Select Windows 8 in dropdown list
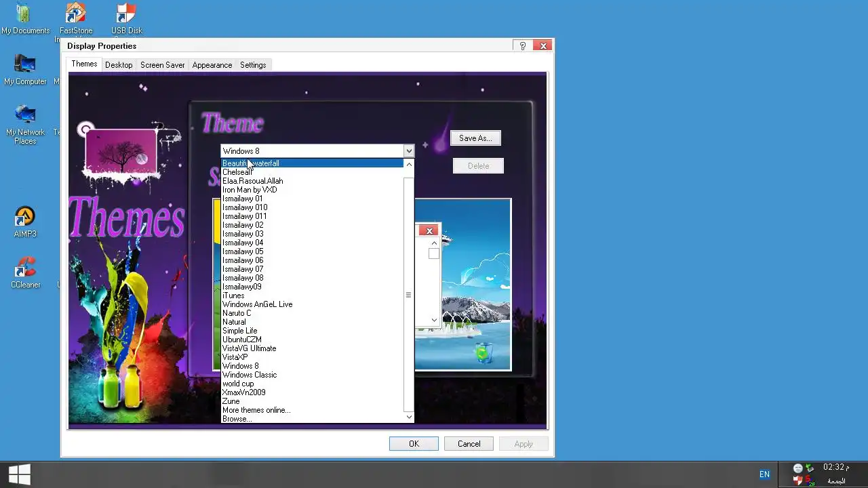868x488 pixels. (x=313, y=366)
